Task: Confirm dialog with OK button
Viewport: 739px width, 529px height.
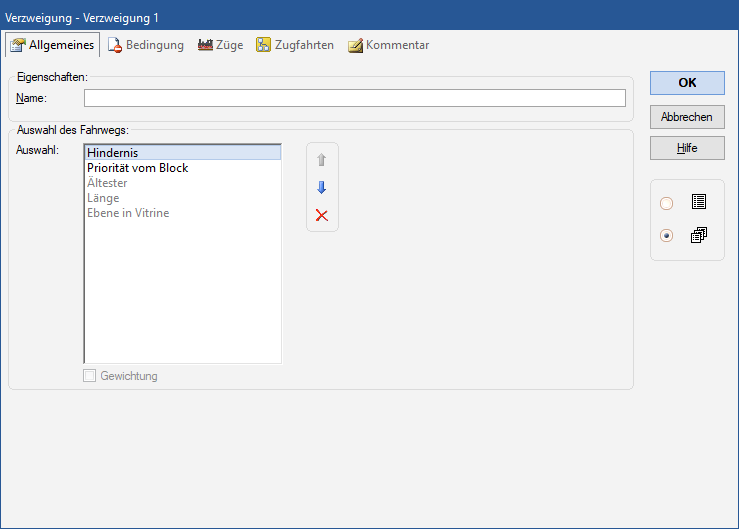Action: click(x=687, y=83)
